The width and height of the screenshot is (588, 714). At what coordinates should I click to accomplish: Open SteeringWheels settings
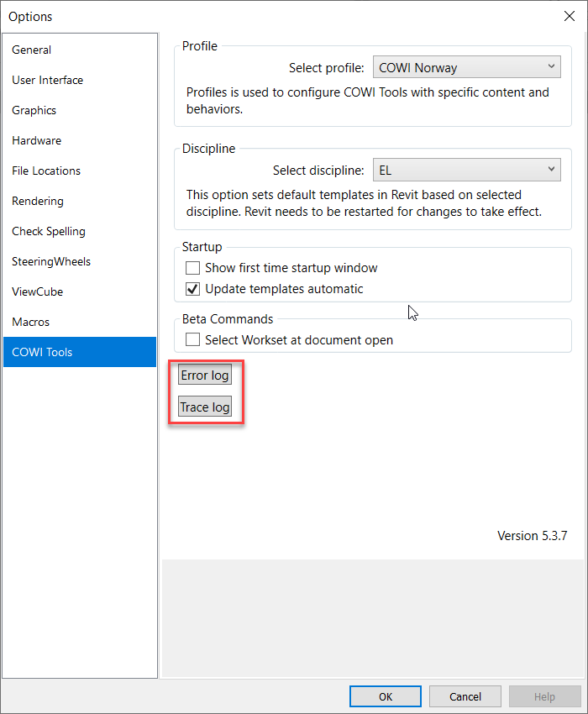tap(51, 262)
